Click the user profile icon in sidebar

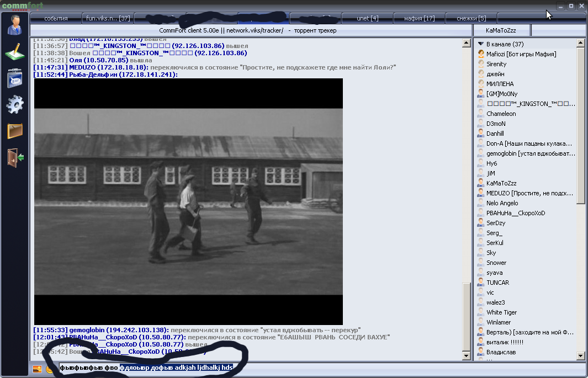tap(15, 25)
